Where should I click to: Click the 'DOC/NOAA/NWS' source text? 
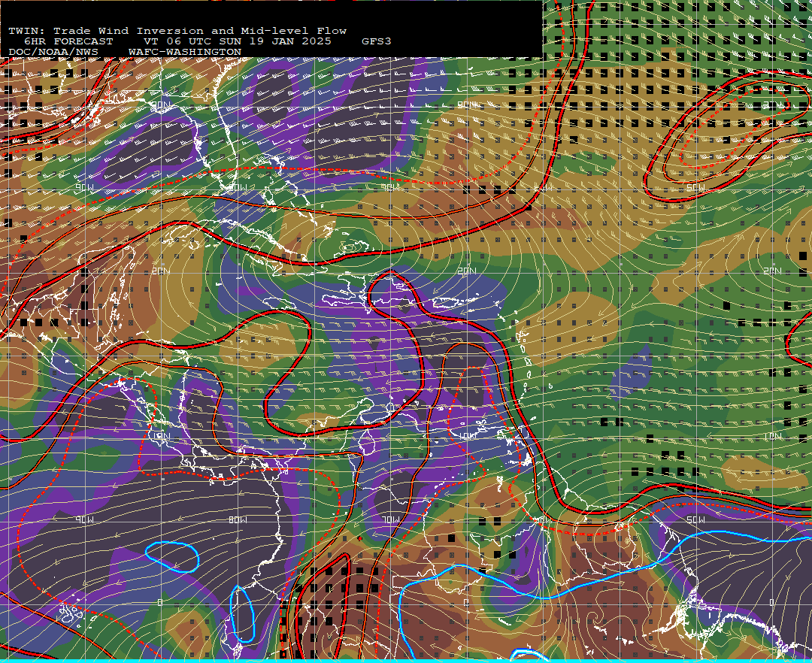pos(53,53)
